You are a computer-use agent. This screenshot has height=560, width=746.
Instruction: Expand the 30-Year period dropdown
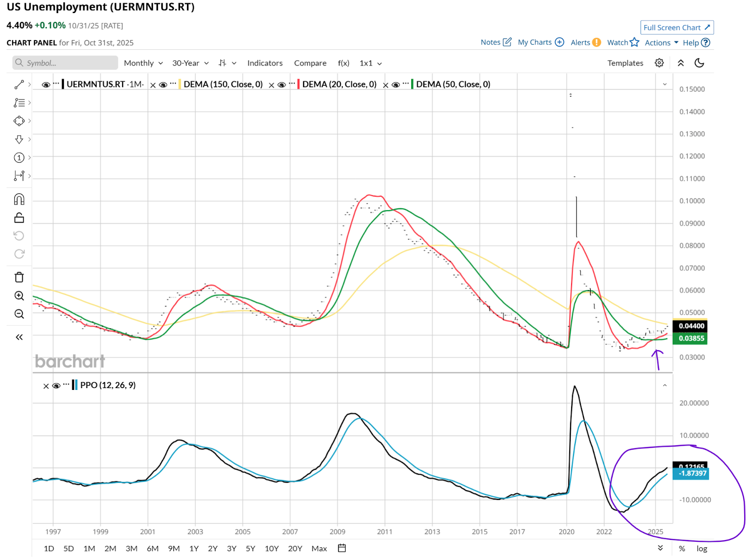coord(190,63)
